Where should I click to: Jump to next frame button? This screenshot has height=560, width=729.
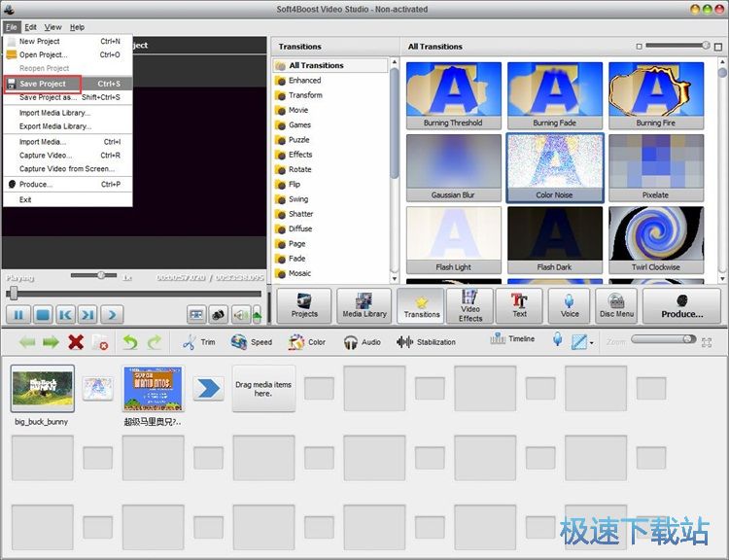pos(87,315)
